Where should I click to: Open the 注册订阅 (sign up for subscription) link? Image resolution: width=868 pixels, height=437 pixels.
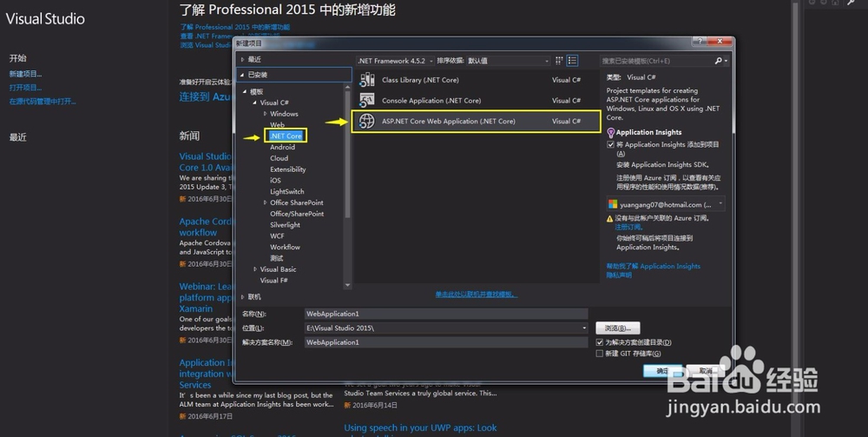(x=628, y=227)
